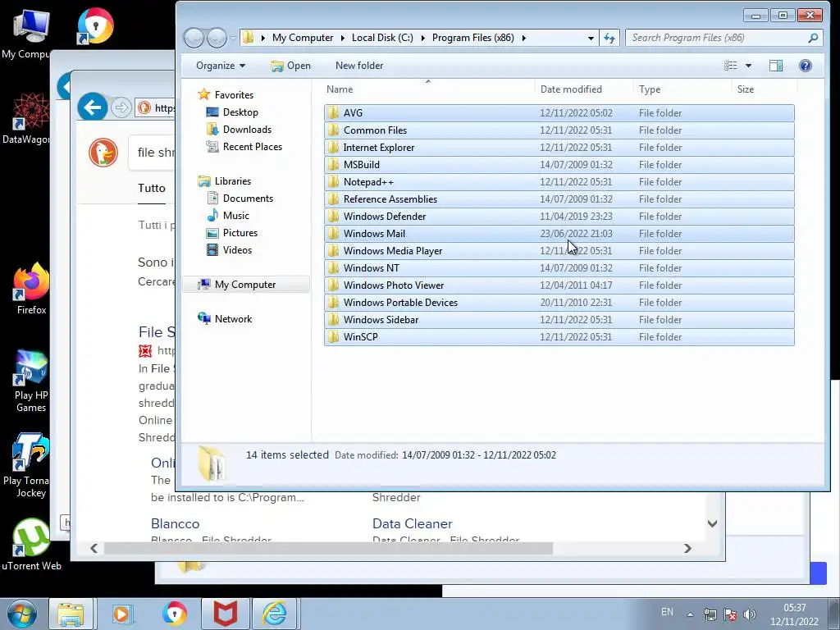Select the Windows Portable Devices folder
840x630 pixels.
click(559, 302)
